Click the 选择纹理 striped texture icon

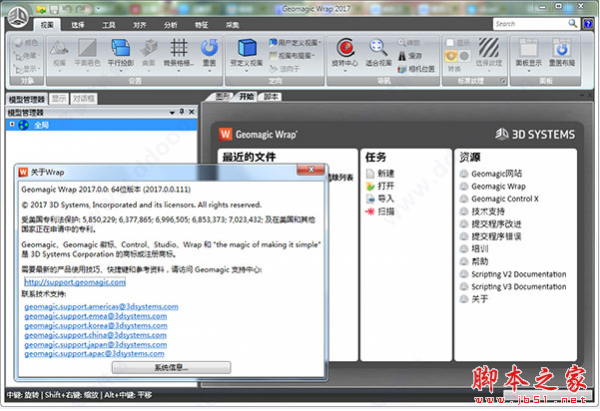tap(489, 48)
